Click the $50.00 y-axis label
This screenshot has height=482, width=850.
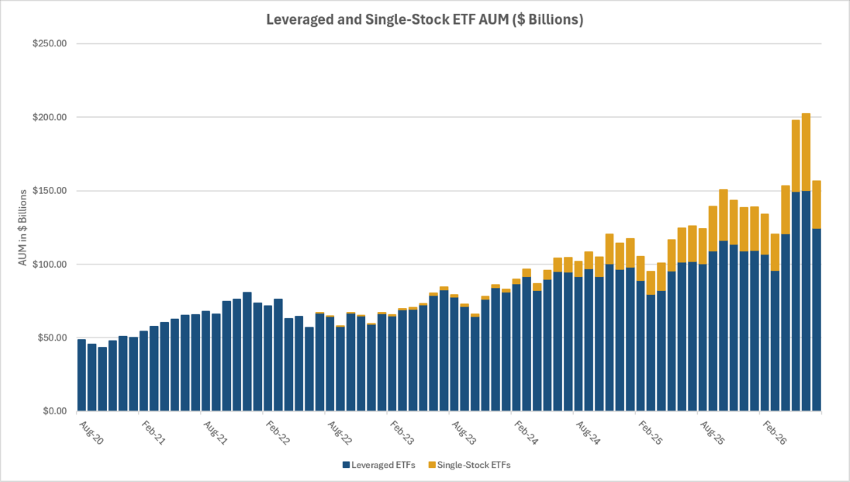click(51, 338)
